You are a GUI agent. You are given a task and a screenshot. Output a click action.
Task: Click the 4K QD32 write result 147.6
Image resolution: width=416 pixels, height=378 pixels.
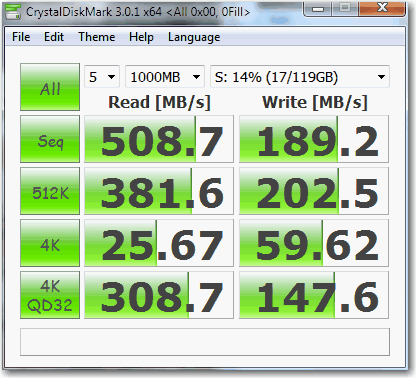(314, 295)
